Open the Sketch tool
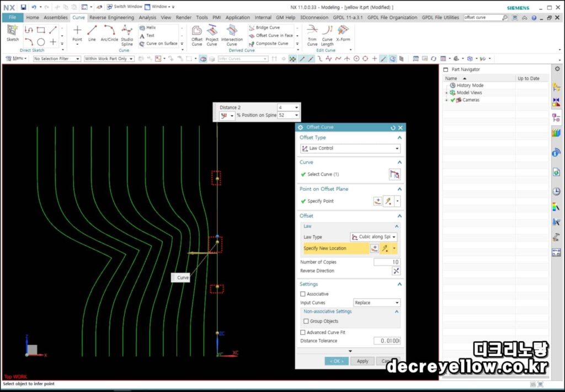 click(13, 34)
